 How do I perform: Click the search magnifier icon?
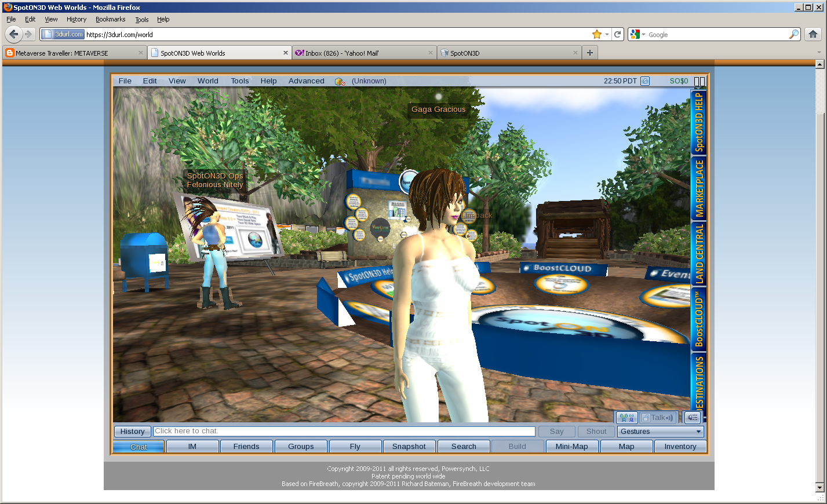(793, 34)
